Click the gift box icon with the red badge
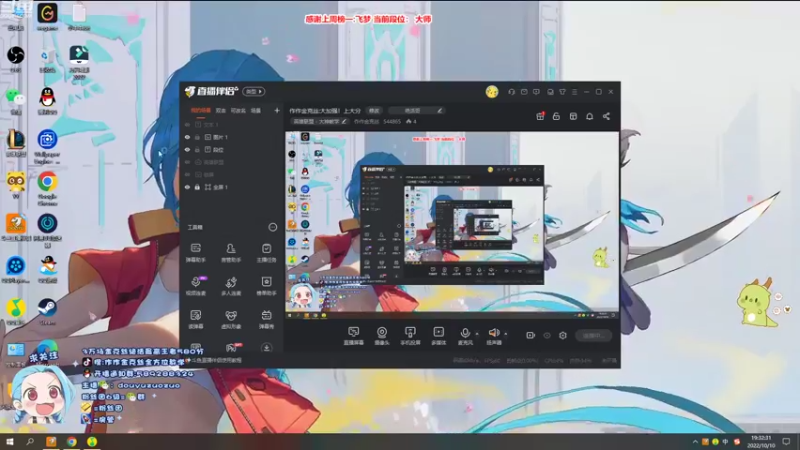Image resolution: width=800 pixels, height=450 pixels. click(540, 116)
